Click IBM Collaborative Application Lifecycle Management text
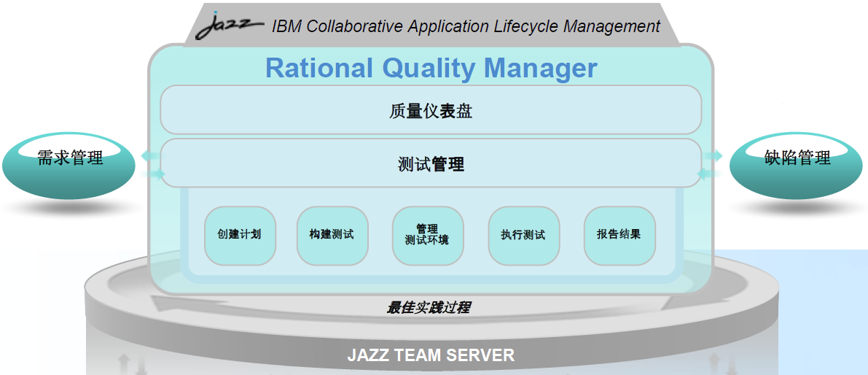The width and height of the screenshot is (868, 375). tap(466, 26)
